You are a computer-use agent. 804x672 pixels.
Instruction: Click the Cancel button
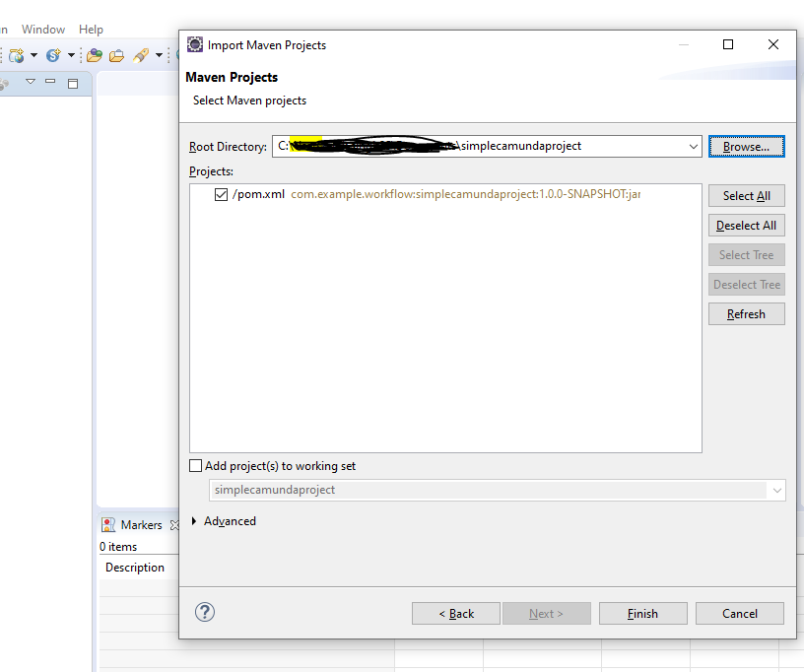[x=740, y=614]
